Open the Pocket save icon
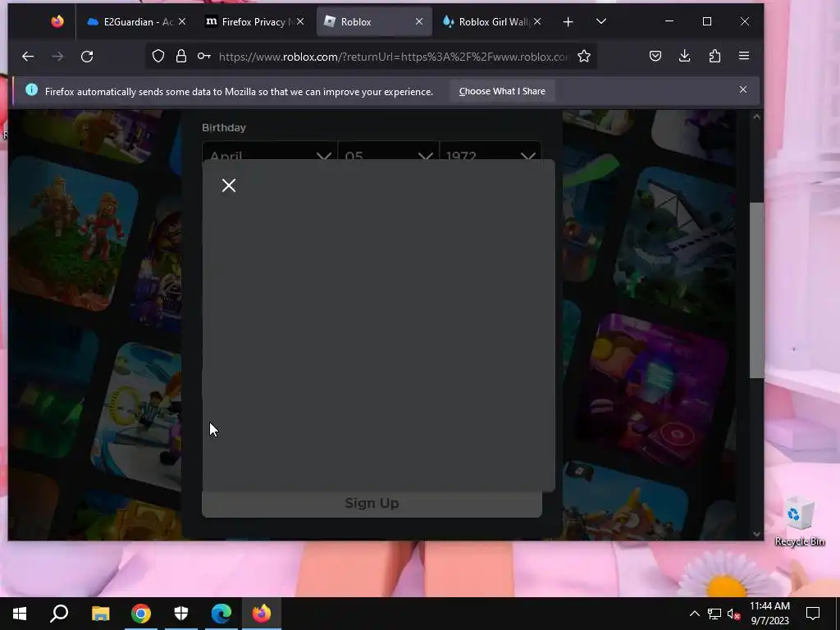 [x=655, y=57]
